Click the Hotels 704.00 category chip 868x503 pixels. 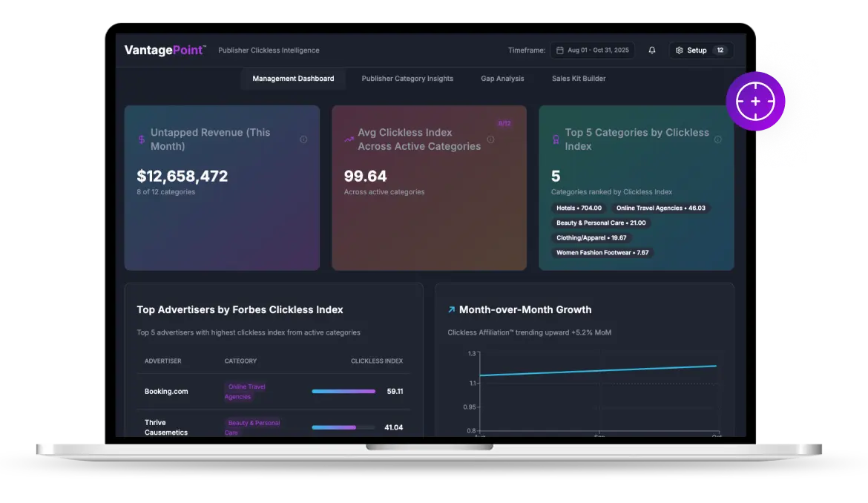(x=579, y=208)
